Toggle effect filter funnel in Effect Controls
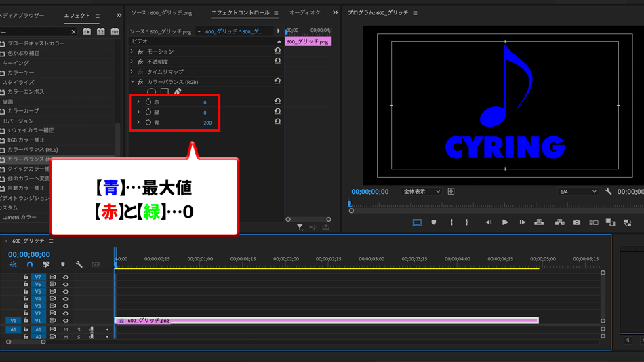Viewport: 644px width, 362px height. (300, 227)
